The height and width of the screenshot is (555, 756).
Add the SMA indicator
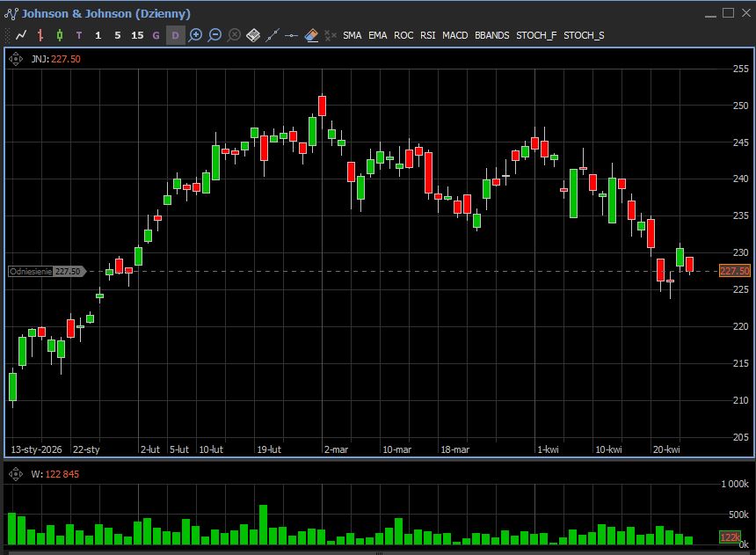coord(352,35)
